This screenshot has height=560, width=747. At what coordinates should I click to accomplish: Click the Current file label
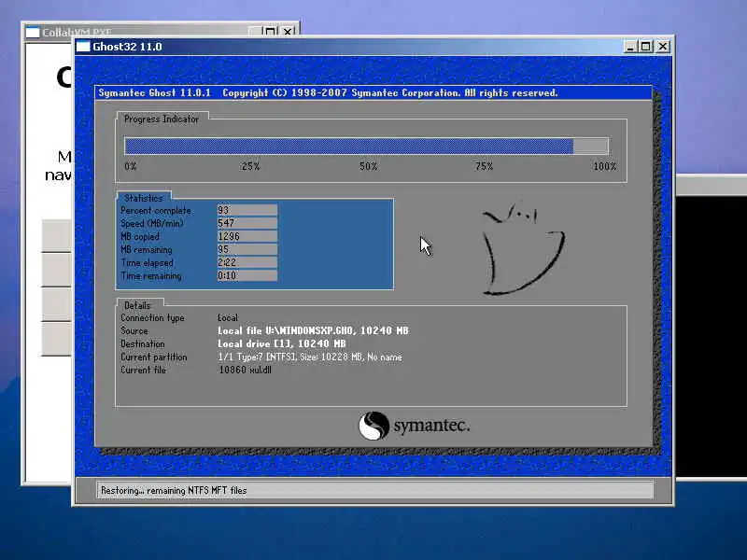tap(143, 370)
